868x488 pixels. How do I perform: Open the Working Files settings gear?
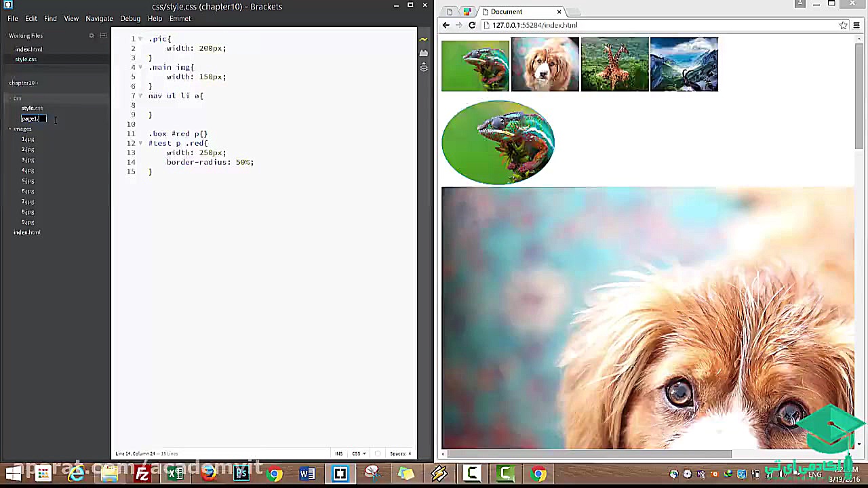click(x=92, y=35)
